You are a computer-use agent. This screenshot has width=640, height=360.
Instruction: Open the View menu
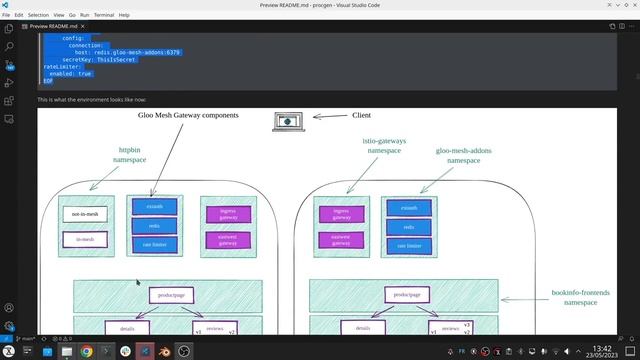(59, 15)
